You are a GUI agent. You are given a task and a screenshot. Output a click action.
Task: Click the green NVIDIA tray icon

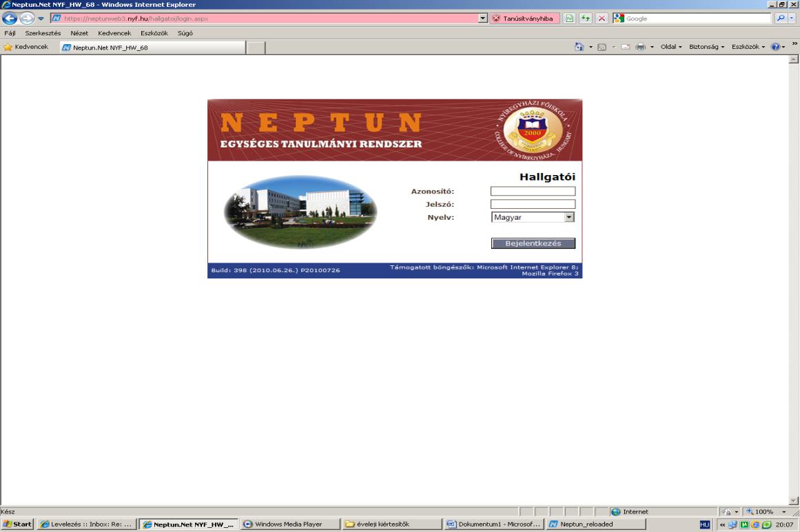[766, 524]
